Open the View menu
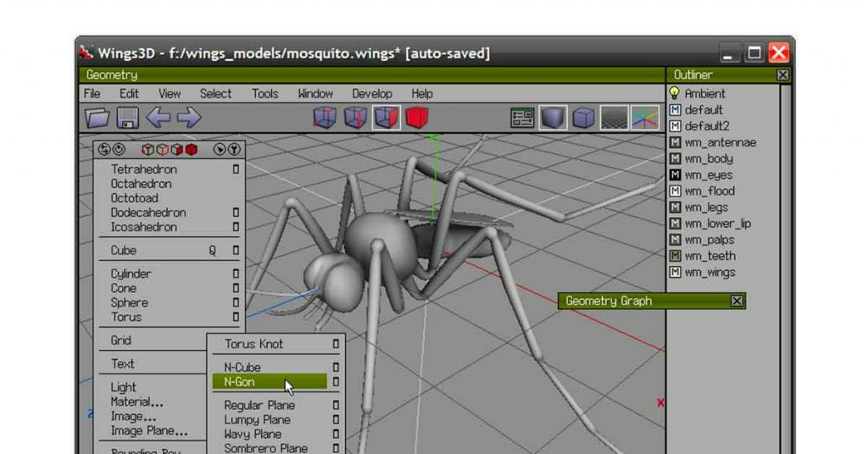This screenshot has width=868, height=454. point(170,93)
